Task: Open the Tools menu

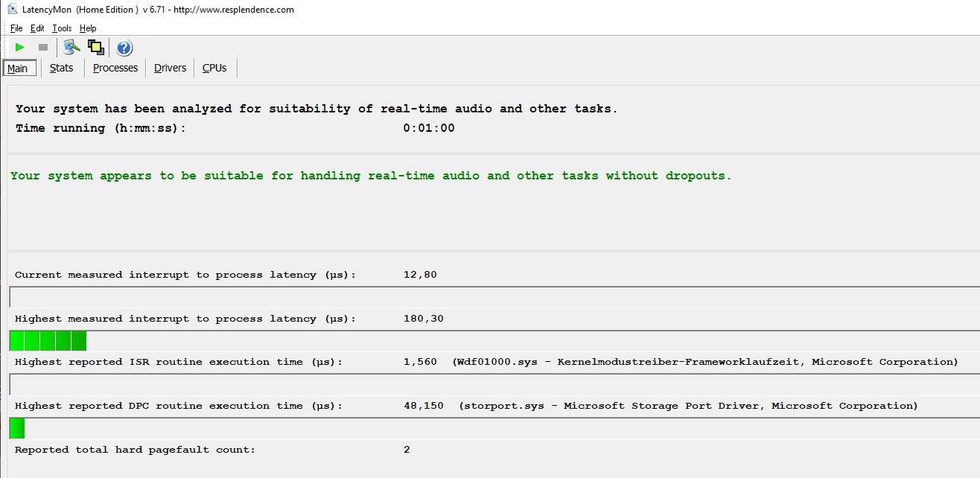Action: (x=62, y=28)
